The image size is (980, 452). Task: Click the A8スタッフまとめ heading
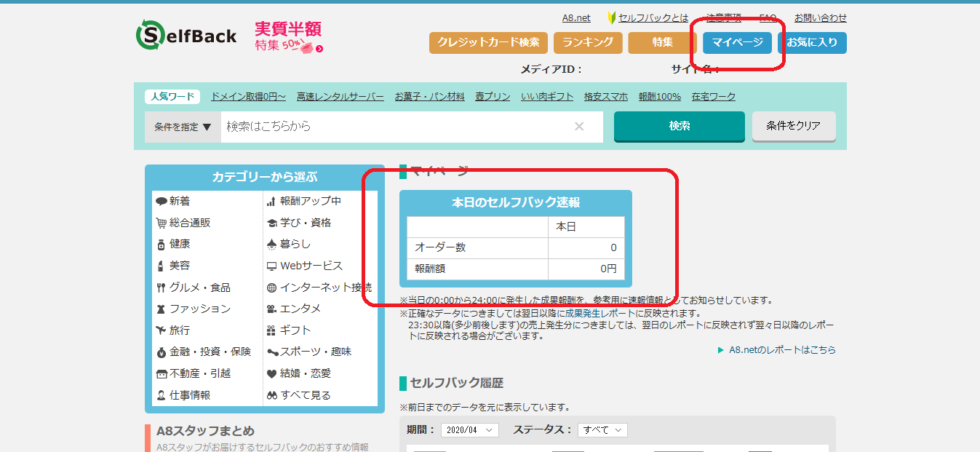coord(205,431)
